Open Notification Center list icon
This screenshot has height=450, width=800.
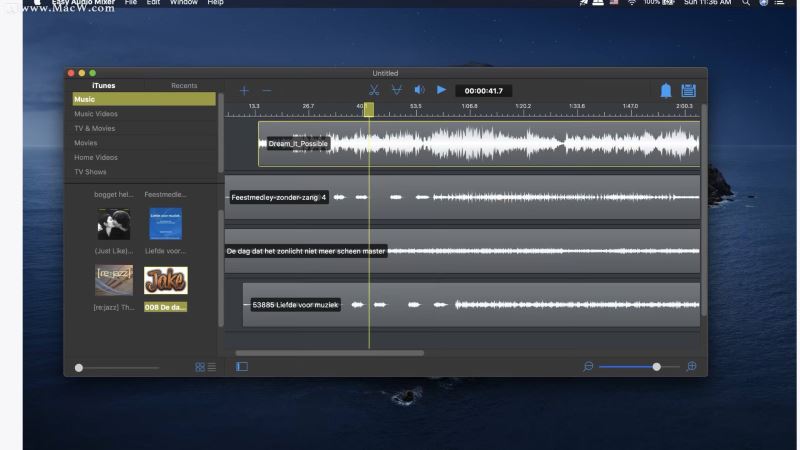[779, 3]
